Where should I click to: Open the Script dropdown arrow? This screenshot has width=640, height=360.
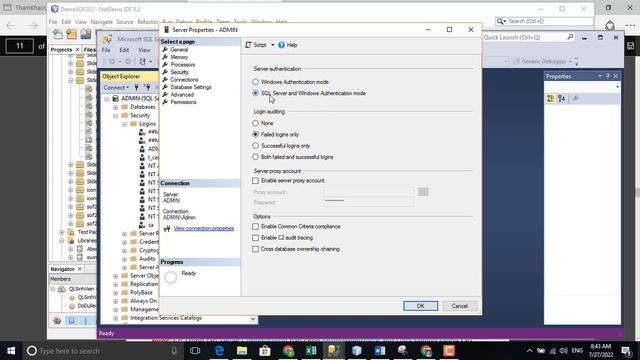tap(273, 45)
